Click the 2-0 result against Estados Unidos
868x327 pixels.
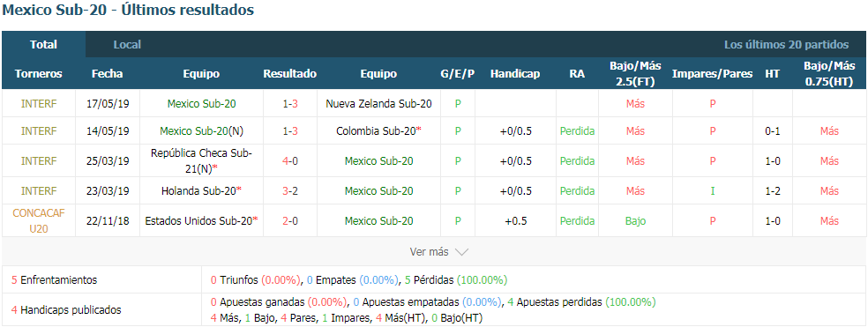(289, 220)
